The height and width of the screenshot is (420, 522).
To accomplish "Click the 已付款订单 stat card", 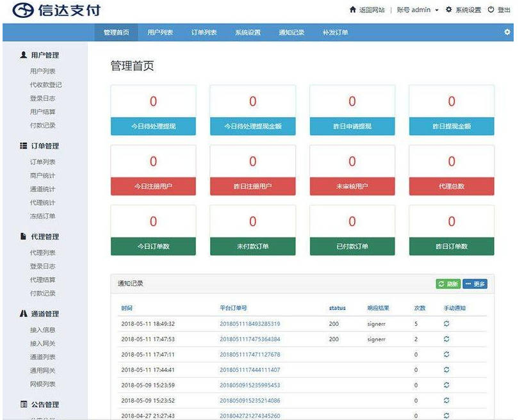I will [x=352, y=230].
